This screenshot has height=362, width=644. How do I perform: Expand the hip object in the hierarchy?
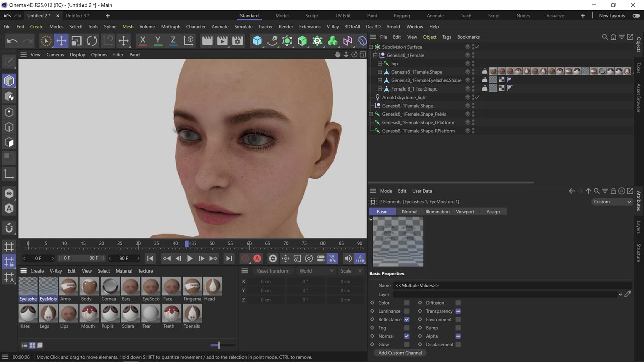[380, 64]
